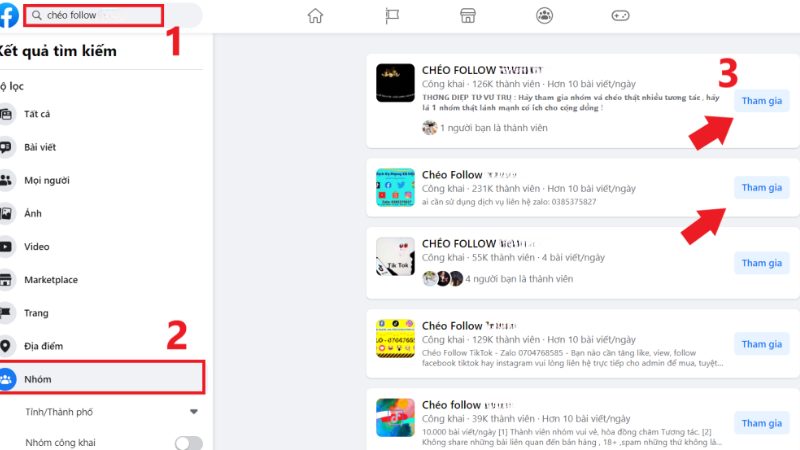Select the Video filter icon
This screenshot has height=450, width=800.
click(6, 246)
